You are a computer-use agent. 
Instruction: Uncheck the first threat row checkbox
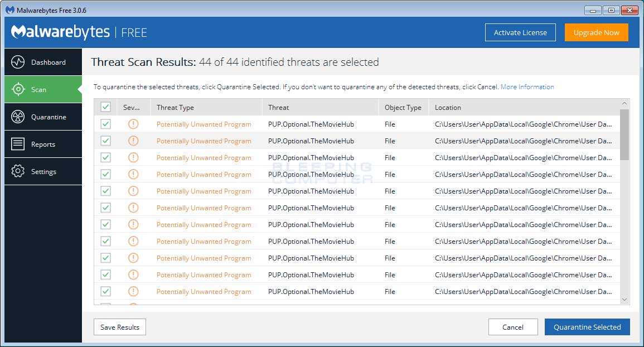pos(105,124)
